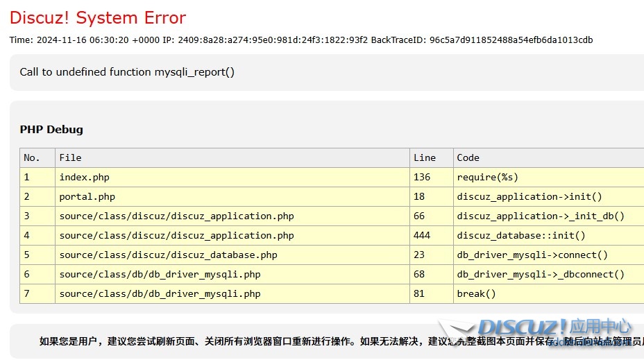The width and height of the screenshot is (644, 360).
Task: Select the portal.php file cell
Action: click(x=87, y=196)
